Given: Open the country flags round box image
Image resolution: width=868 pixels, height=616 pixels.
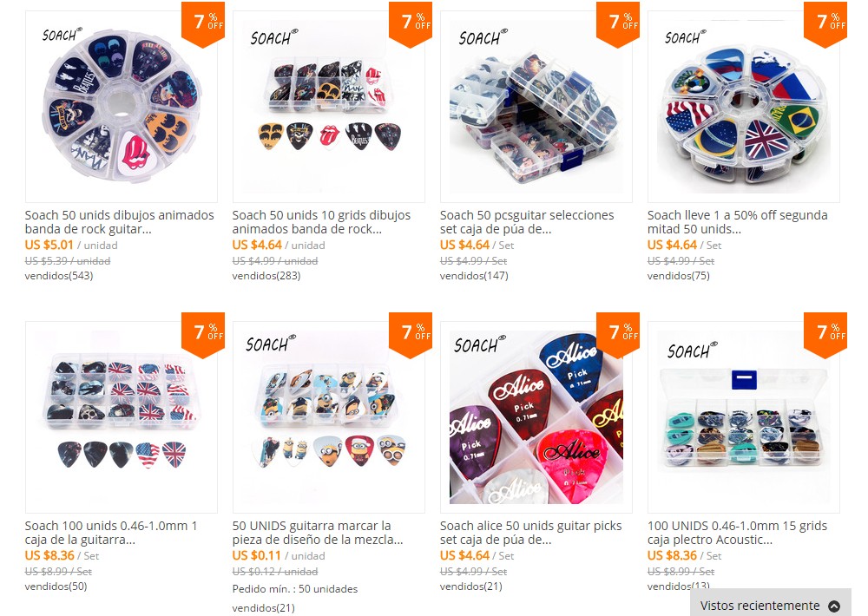Looking at the screenshot, I should (744, 106).
